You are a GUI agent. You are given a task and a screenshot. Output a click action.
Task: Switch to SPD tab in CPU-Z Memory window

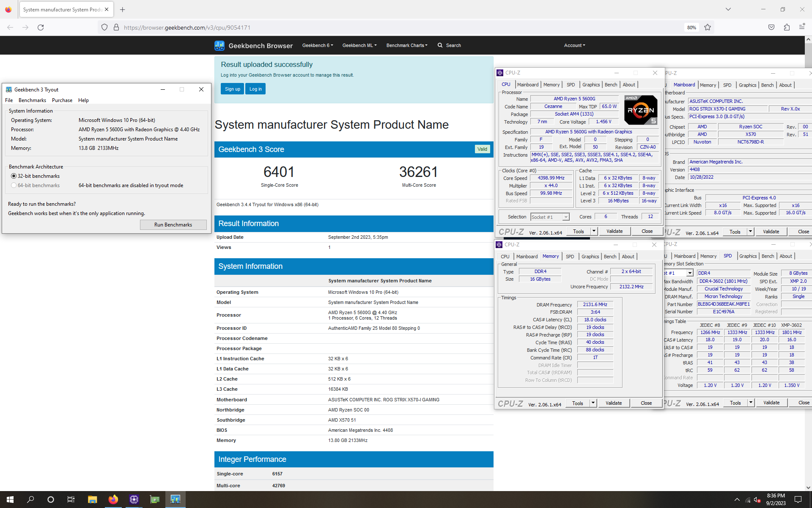570,257
